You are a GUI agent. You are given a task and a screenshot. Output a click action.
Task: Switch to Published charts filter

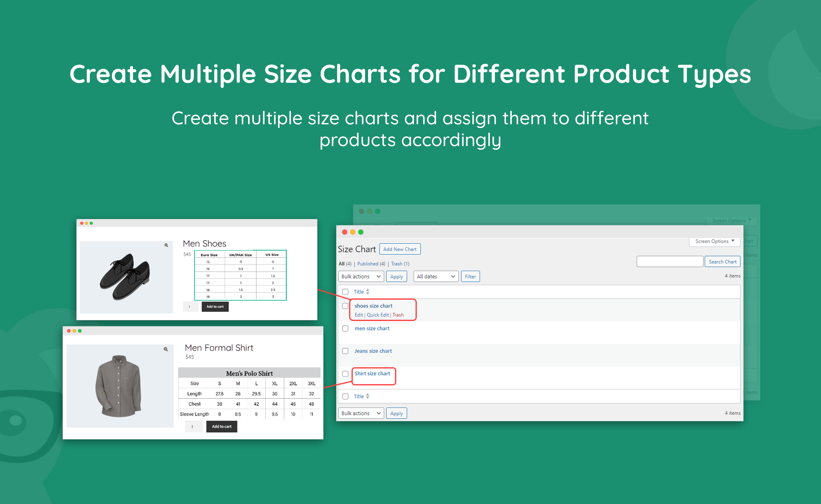[x=367, y=264]
